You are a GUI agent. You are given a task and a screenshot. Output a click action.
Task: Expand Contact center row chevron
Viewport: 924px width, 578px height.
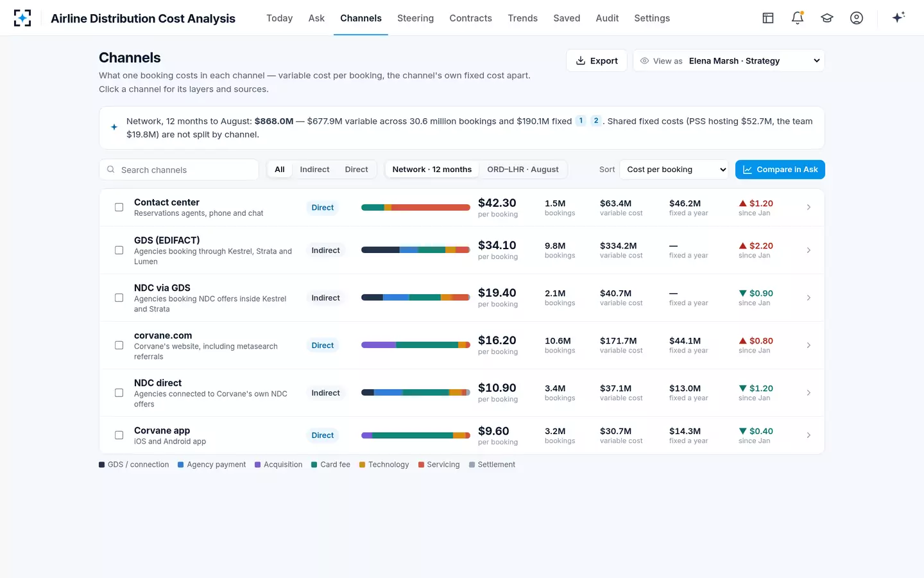tap(809, 207)
